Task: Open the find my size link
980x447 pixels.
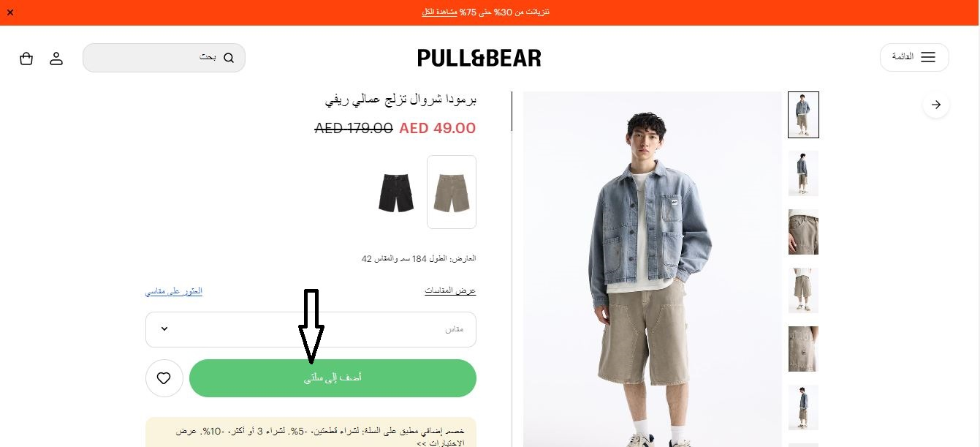Action: 174,291
